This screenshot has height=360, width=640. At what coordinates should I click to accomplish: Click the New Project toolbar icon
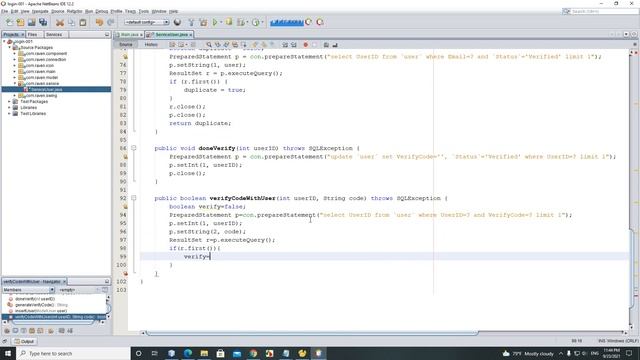(x=20, y=22)
